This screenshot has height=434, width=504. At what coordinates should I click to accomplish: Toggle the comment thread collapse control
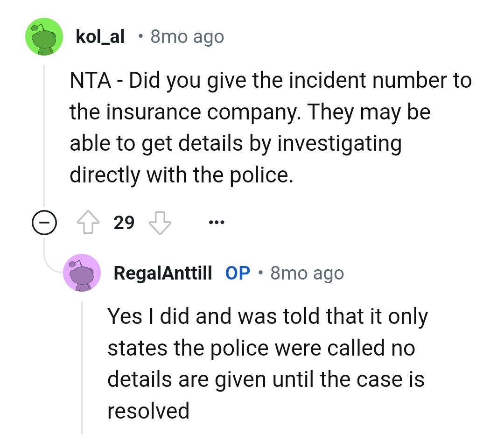44,223
